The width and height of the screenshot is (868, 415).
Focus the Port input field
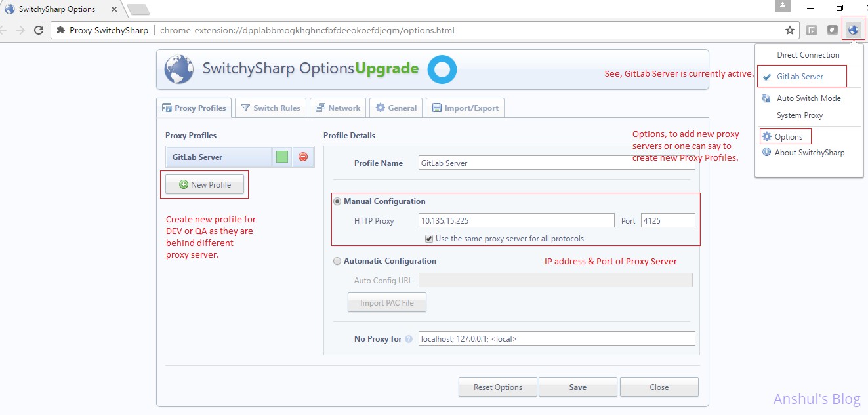coord(668,220)
